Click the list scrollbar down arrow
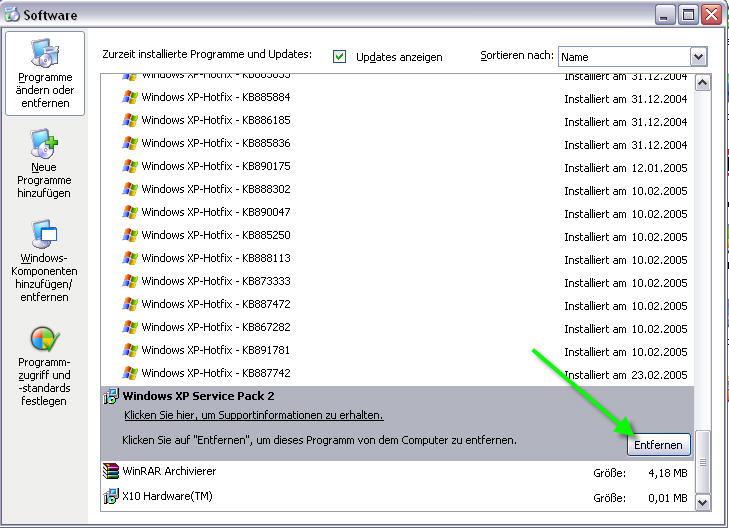The image size is (729, 528). pyautogui.click(x=702, y=502)
